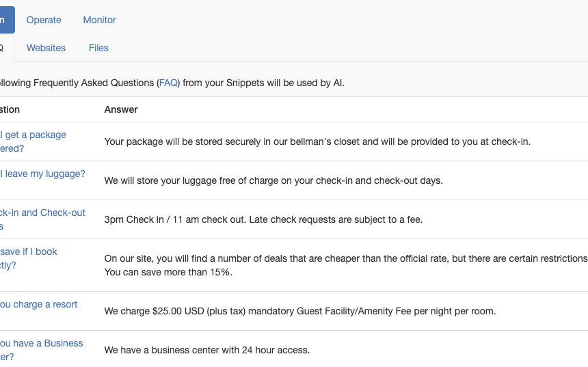The image size is (588, 367).
Task: Click the highlighted blue active tab
Action: 7,20
